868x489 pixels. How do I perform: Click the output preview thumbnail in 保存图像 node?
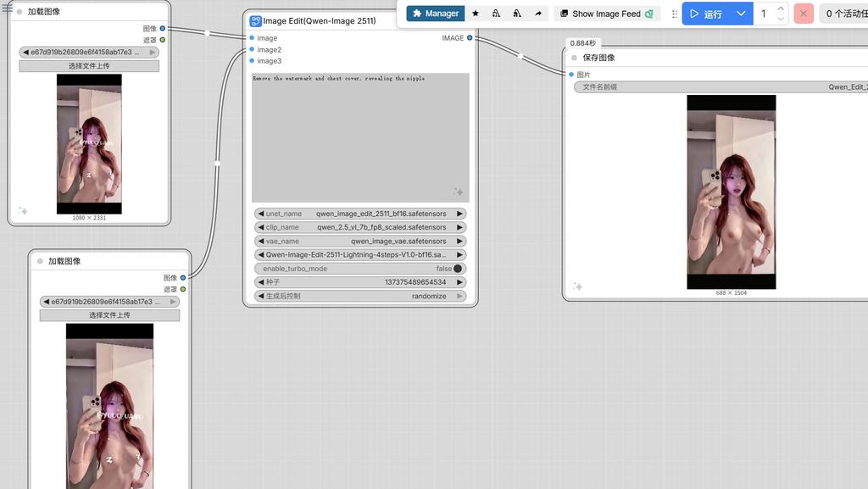[x=732, y=192]
